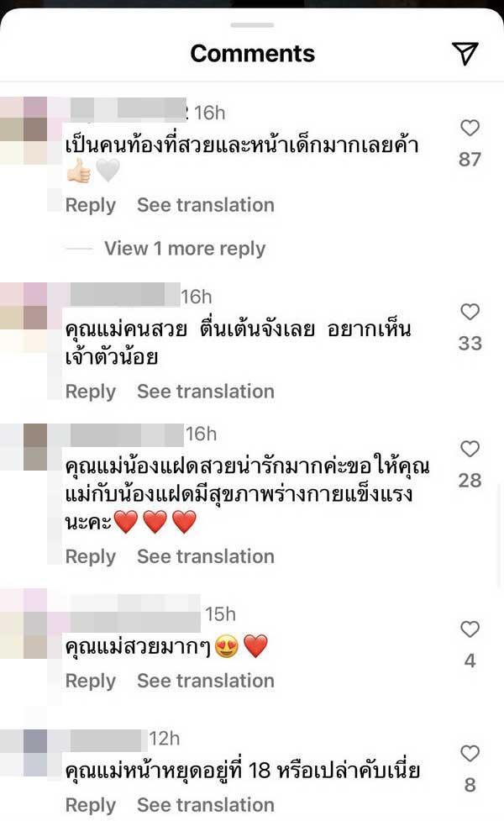Tap the Comments sheet title
This screenshot has height=821, width=504.
[252, 53]
